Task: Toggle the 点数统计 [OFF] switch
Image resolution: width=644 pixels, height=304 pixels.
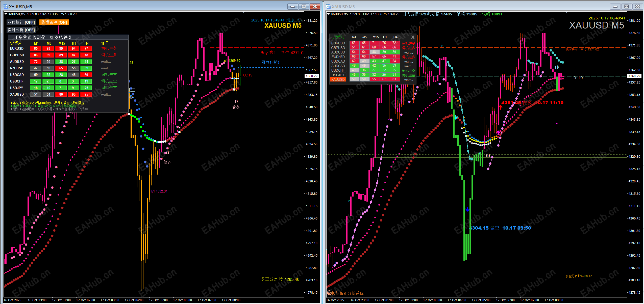Action: (x=21, y=22)
